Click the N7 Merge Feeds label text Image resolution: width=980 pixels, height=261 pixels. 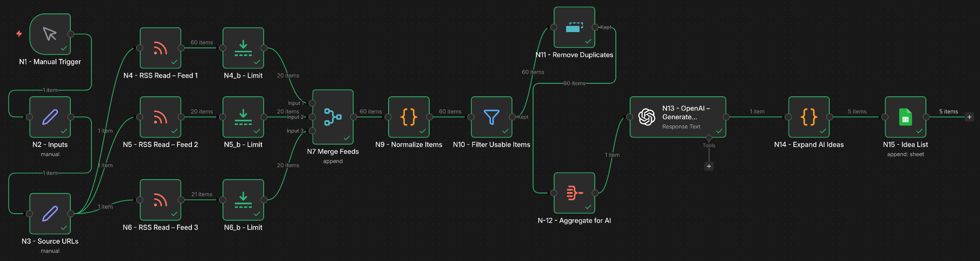click(x=333, y=151)
